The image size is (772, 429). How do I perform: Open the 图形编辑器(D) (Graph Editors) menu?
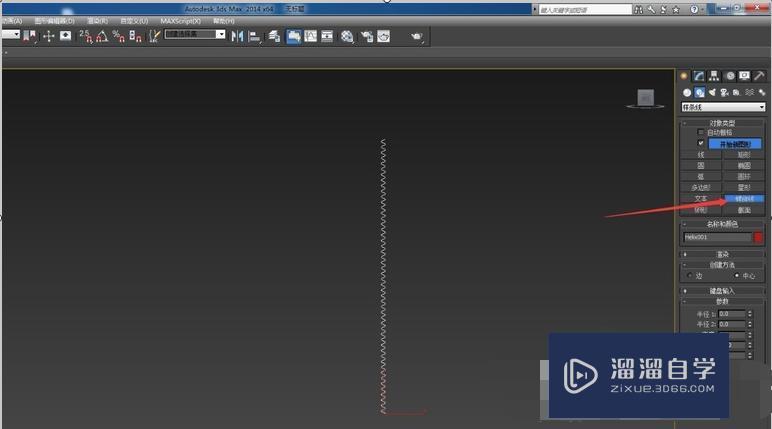(54, 21)
